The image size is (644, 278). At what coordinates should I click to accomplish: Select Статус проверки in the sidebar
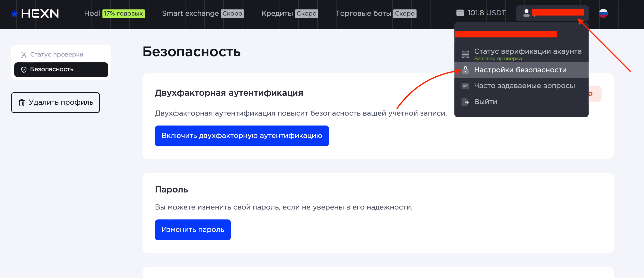click(x=56, y=54)
